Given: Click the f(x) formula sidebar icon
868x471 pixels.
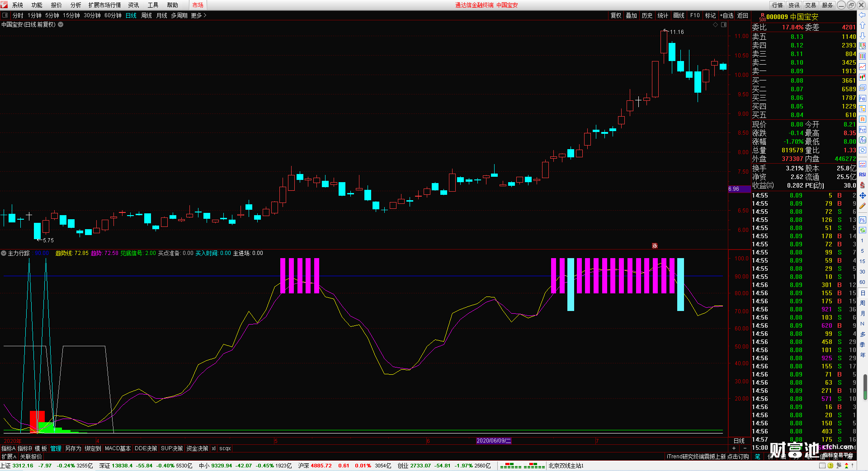Looking at the screenshot, I should point(863,140).
